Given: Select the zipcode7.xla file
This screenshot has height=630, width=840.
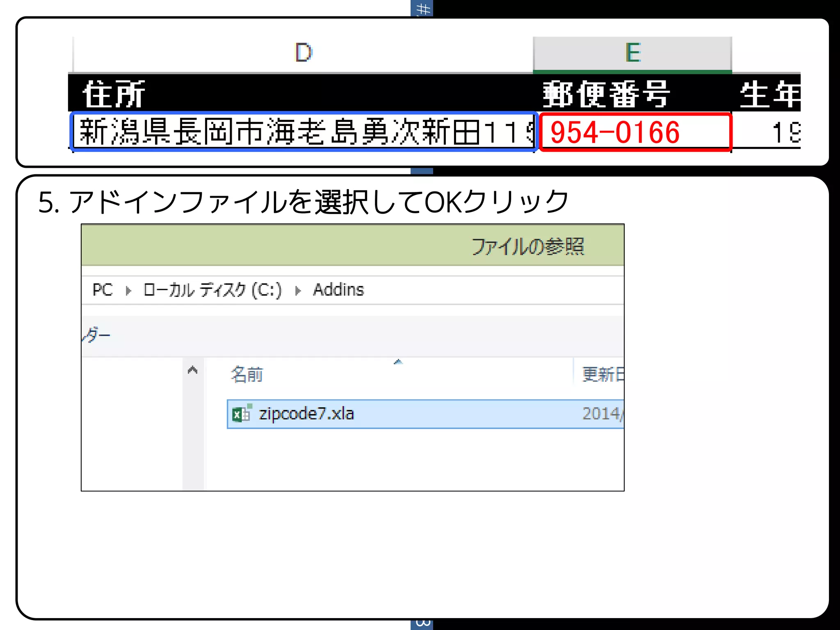Looking at the screenshot, I should pos(425,414).
